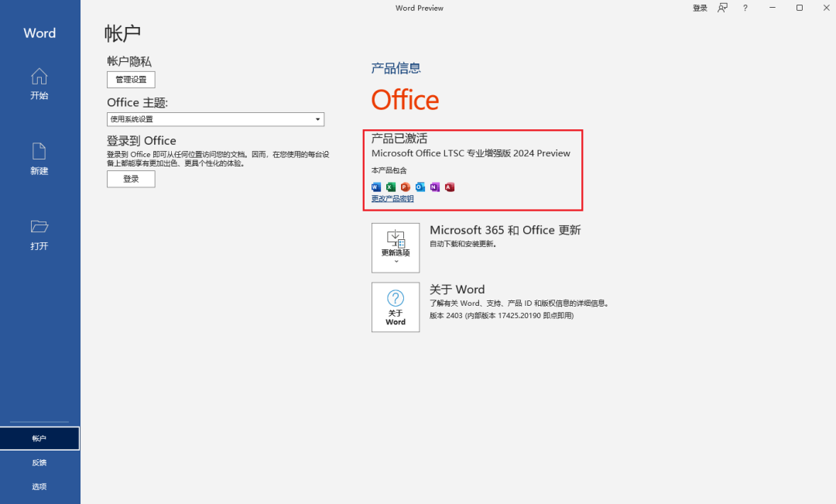Click the Word title in the sidebar

39,33
